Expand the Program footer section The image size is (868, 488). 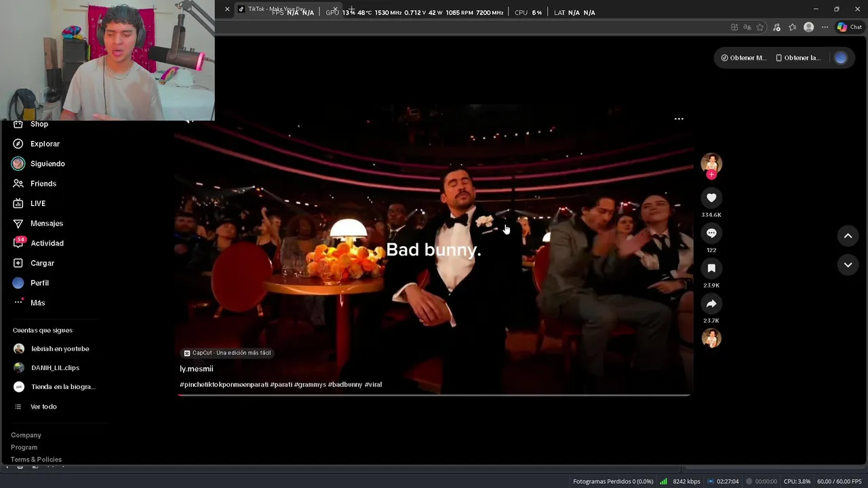pos(24,447)
